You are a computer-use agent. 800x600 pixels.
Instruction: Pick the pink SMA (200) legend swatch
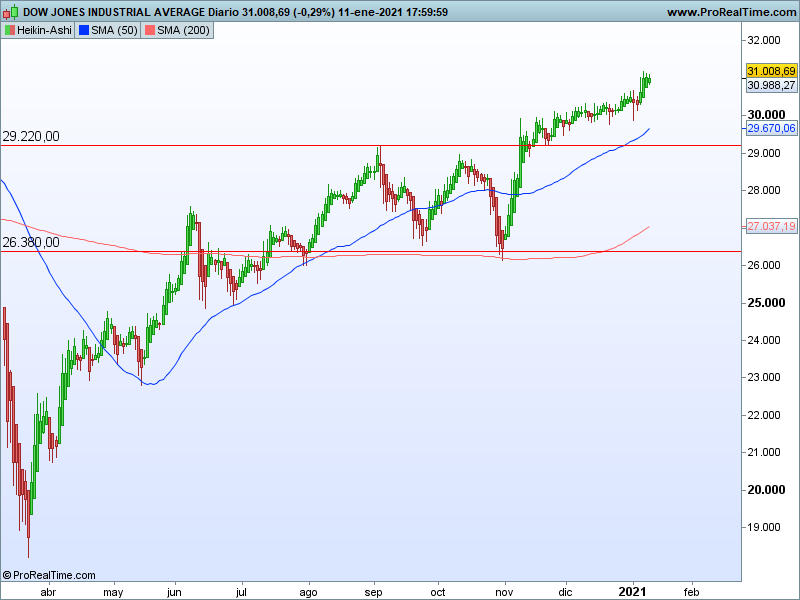tap(149, 31)
